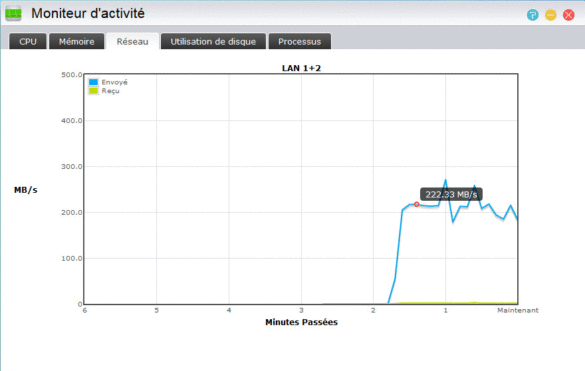Click the Envoyé legend label
Screen dimensions: 585x371
tap(115, 82)
